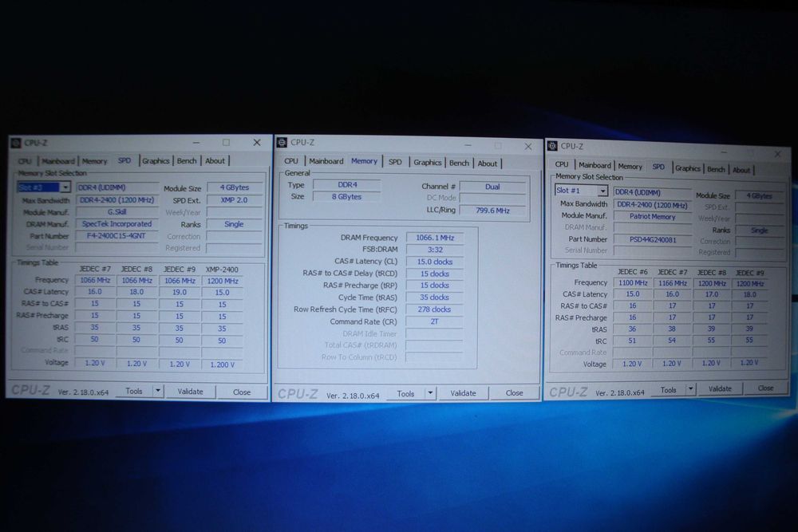Screen dimensions: 798x532
Task: Close left CPU-Z window with X
Action: (257, 143)
